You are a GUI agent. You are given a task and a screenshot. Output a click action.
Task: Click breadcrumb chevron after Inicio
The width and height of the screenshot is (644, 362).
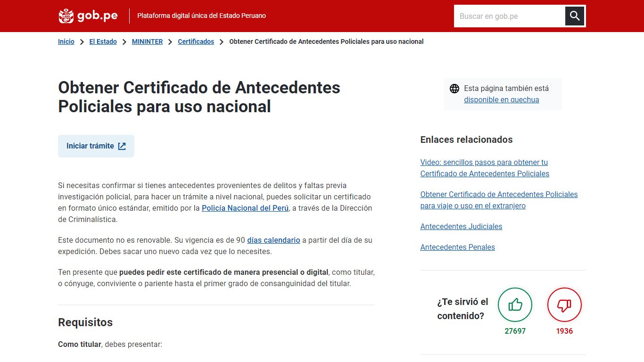pyautogui.click(x=82, y=42)
